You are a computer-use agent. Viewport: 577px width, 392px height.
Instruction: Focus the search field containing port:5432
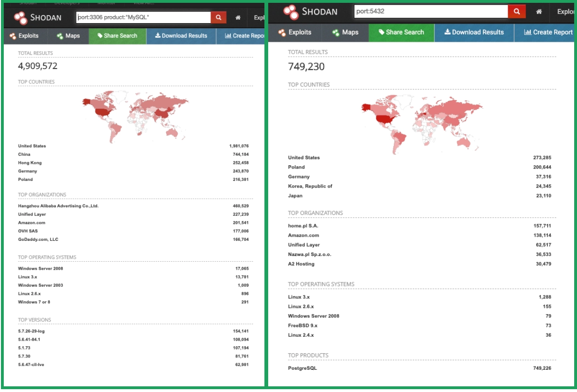tap(431, 11)
